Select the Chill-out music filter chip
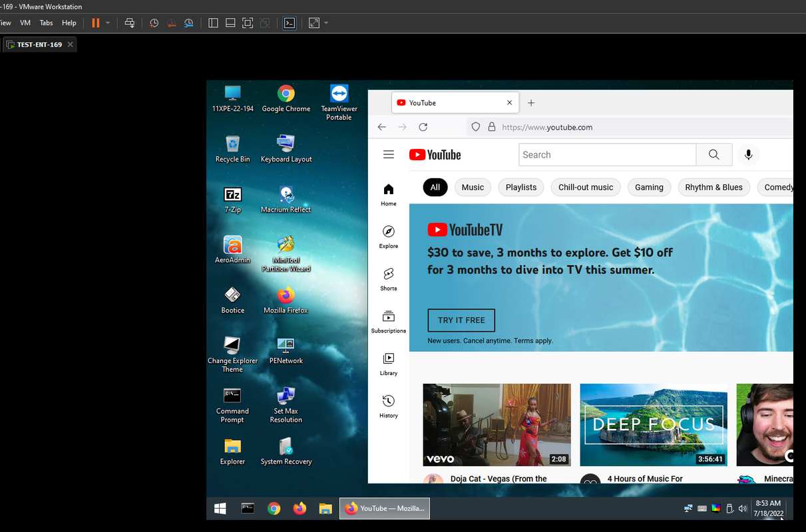Image resolution: width=806 pixels, height=532 pixels. pyautogui.click(x=586, y=188)
